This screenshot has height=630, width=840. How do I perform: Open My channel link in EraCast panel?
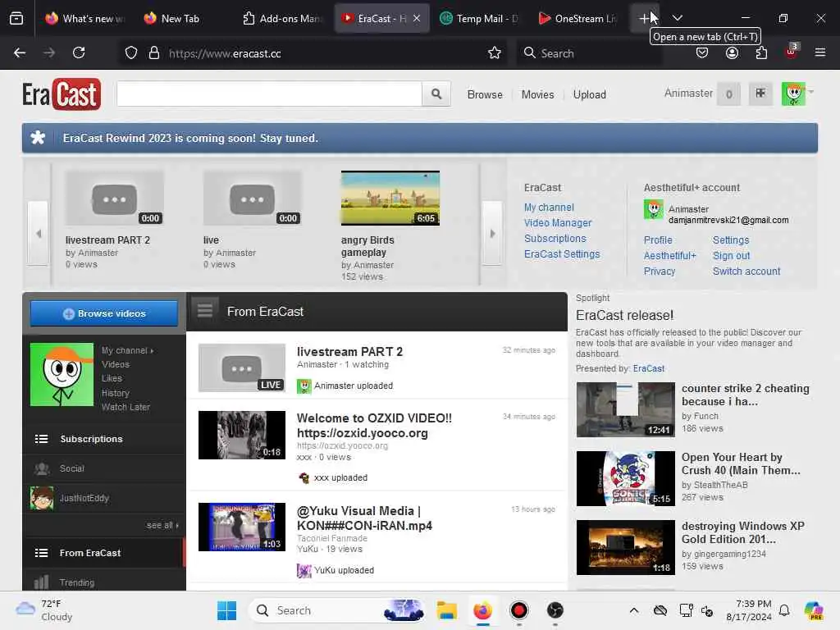pyautogui.click(x=549, y=208)
